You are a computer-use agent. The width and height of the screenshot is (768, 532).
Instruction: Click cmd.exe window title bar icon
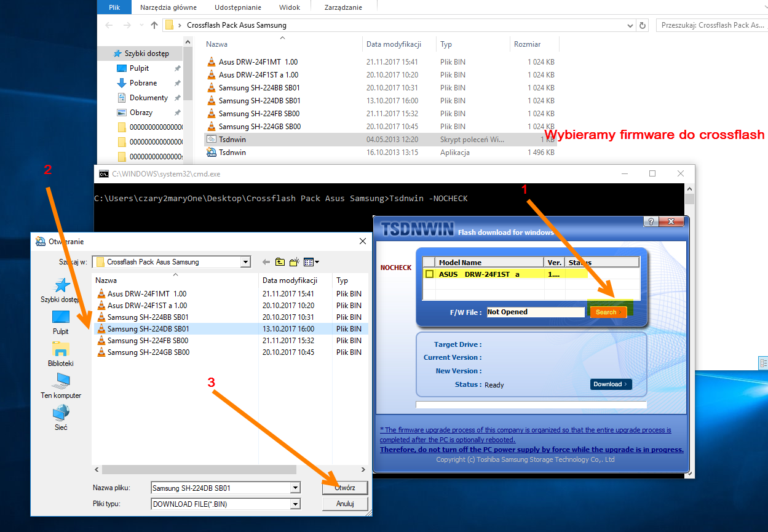coord(104,174)
